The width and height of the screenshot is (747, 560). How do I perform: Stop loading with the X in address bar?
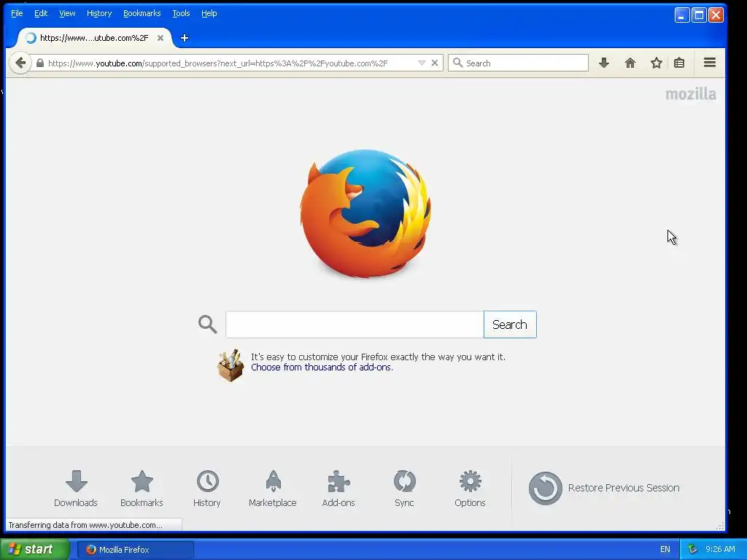pyautogui.click(x=435, y=63)
